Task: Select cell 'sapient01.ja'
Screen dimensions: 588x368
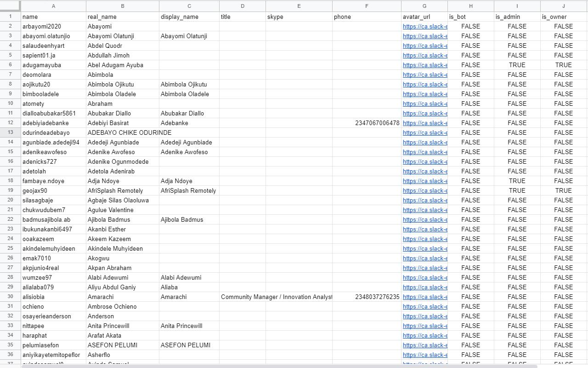Action: [x=53, y=55]
